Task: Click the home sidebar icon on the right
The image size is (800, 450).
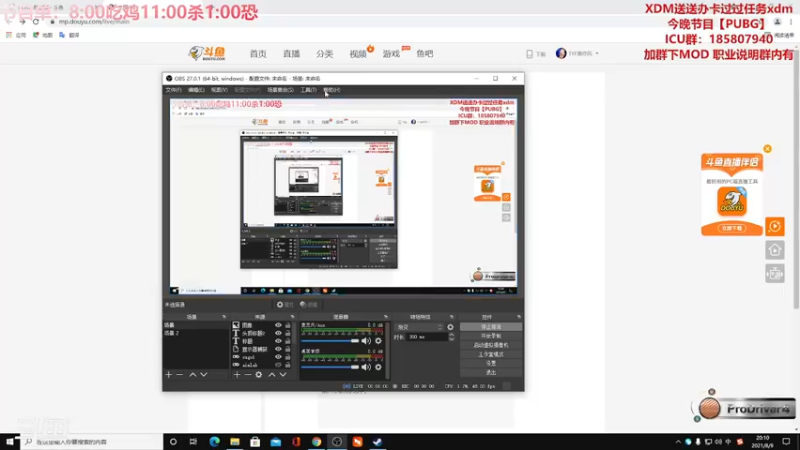Action: point(774,250)
